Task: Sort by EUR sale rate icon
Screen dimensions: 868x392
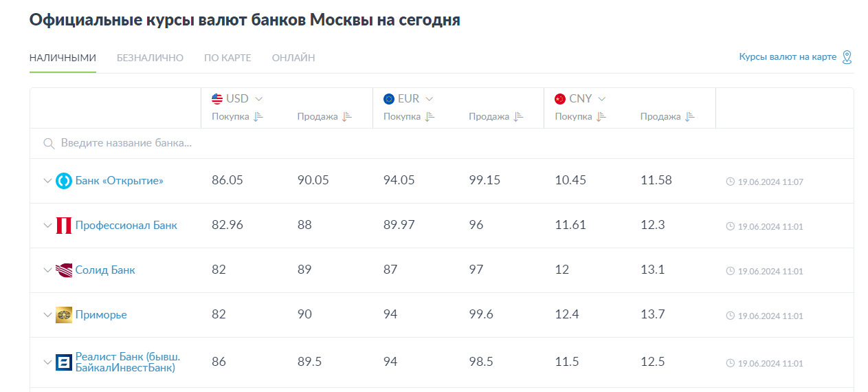Action: pos(519,117)
